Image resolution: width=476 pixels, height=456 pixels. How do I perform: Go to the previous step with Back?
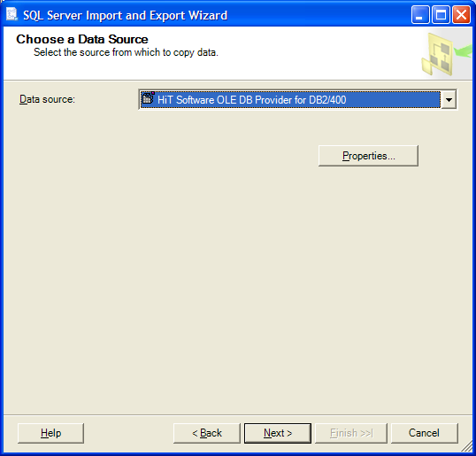(x=207, y=433)
